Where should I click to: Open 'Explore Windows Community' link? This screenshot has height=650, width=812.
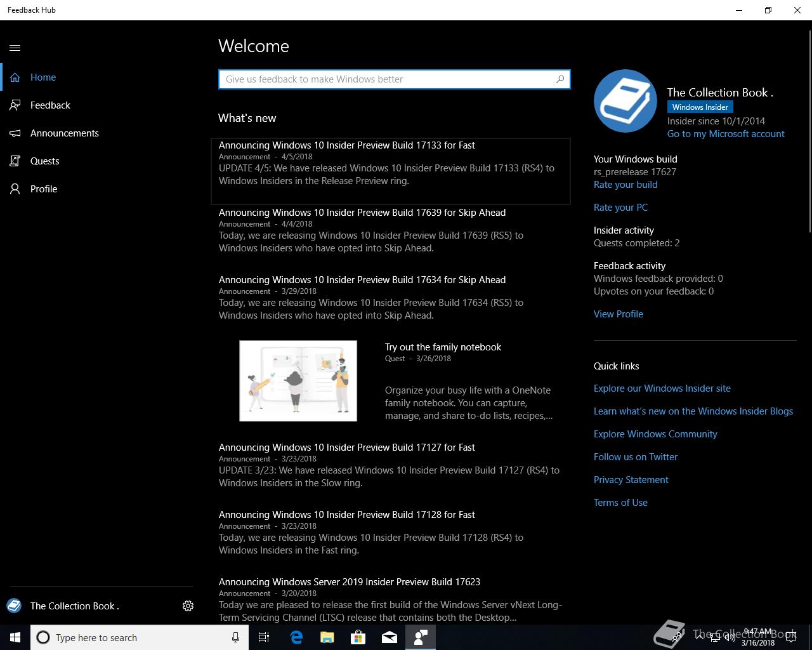point(655,434)
